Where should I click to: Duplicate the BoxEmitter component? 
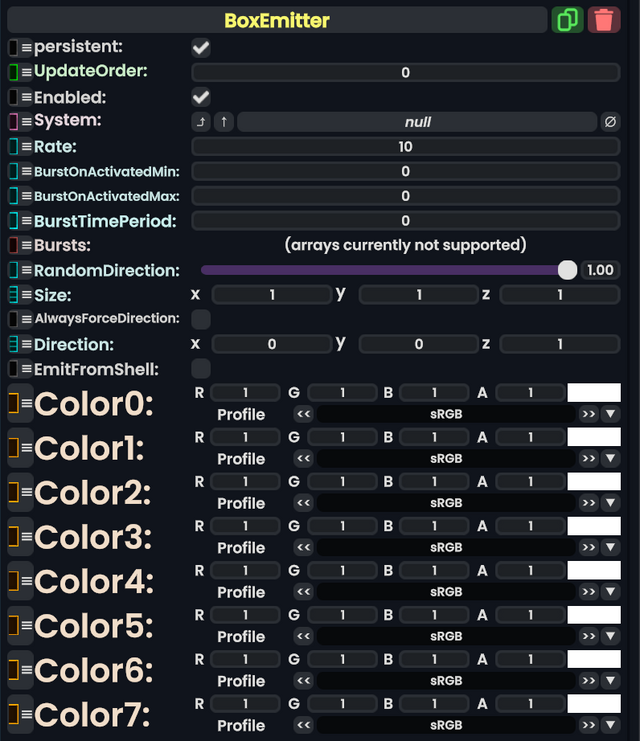(x=567, y=20)
